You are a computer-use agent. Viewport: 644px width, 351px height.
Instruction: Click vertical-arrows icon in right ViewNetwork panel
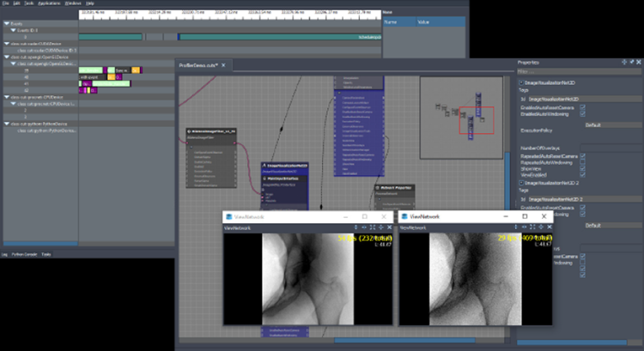coord(516,227)
